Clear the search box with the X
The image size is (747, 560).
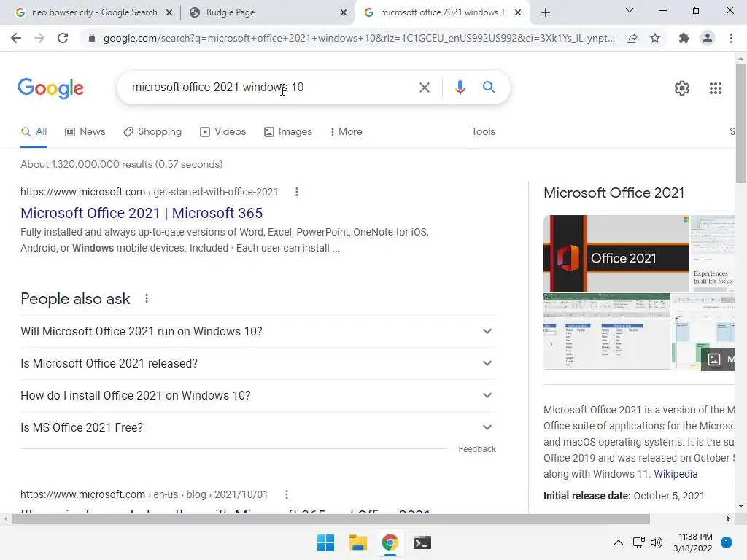pyautogui.click(x=424, y=87)
